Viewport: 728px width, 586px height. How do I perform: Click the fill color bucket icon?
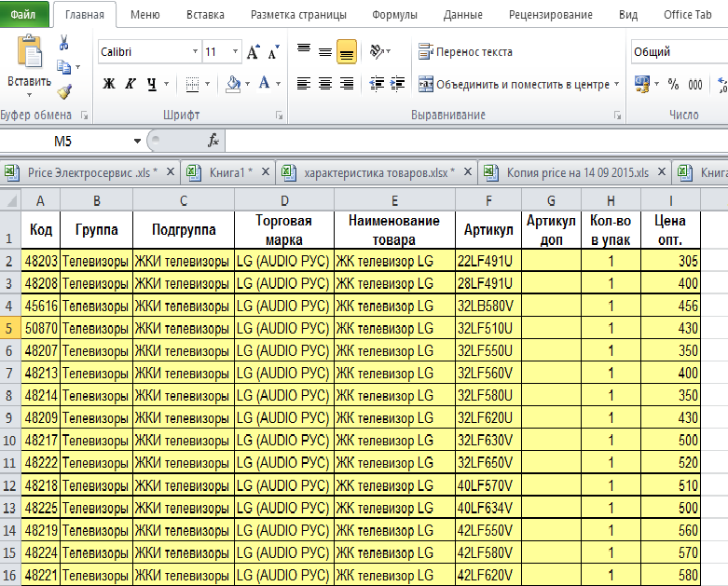pyautogui.click(x=233, y=84)
